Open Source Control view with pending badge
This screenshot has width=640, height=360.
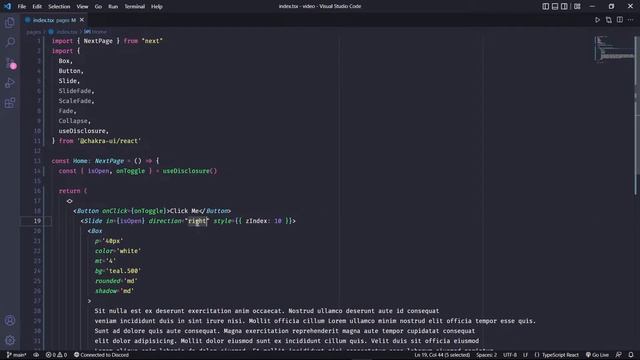point(10,62)
